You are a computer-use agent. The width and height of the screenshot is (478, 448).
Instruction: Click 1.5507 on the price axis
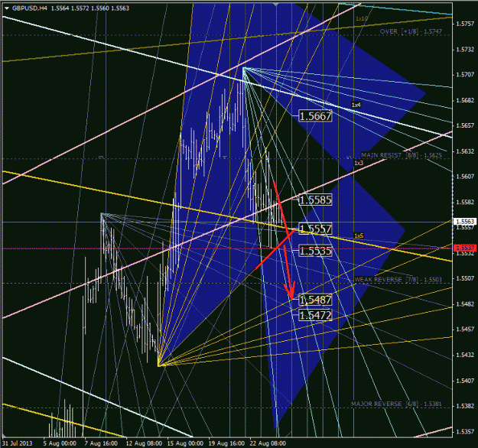point(465,278)
